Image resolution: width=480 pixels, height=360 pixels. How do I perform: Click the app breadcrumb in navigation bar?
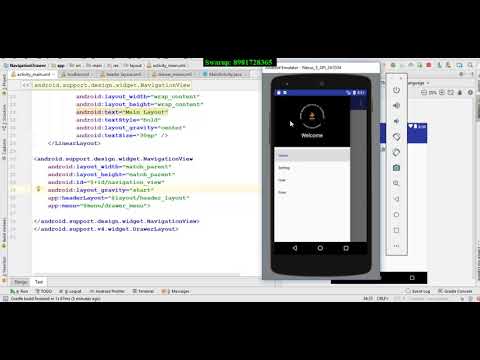point(59,66)
